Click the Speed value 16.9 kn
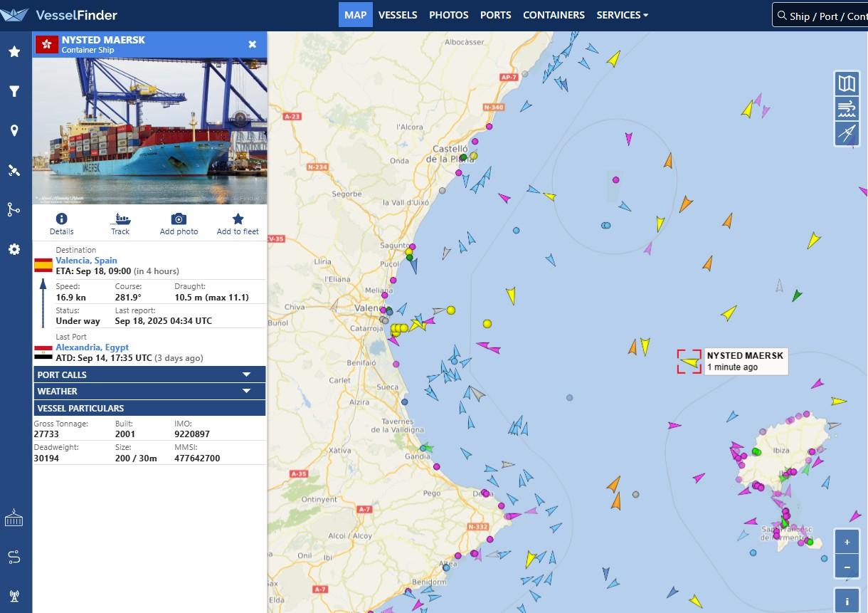 71,298
